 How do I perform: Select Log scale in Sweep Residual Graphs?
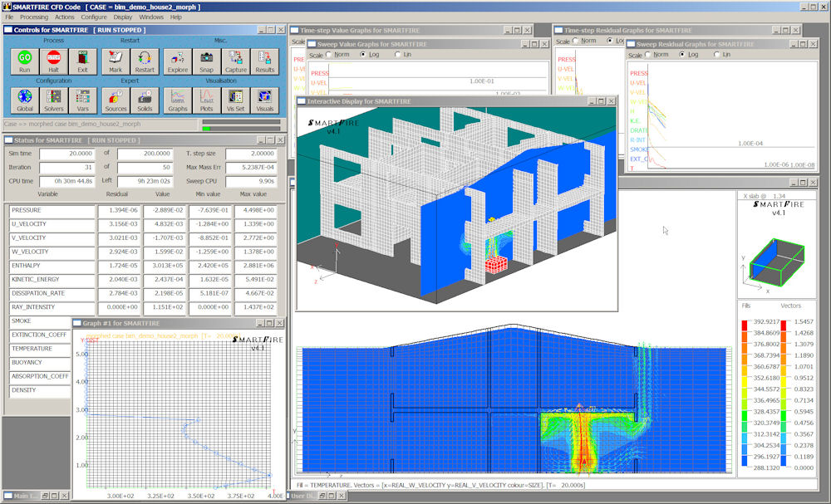coord(682,55)
